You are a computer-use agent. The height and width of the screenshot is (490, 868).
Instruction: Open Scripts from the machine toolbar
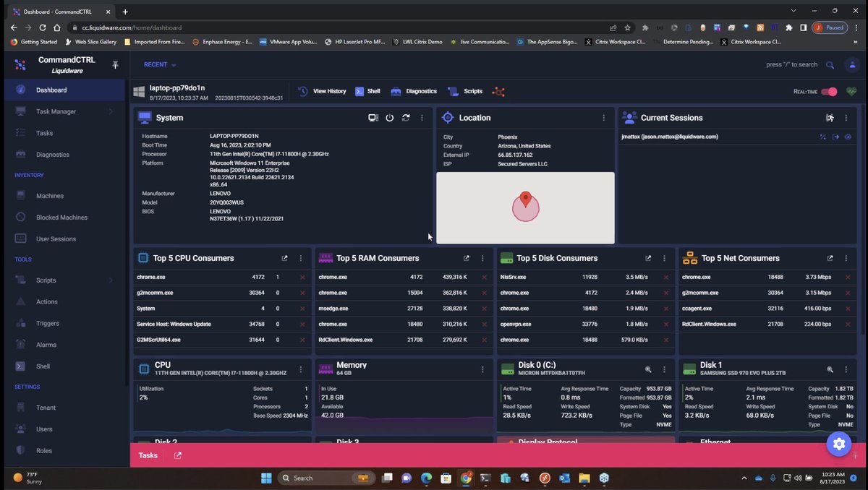click(465, 91)
